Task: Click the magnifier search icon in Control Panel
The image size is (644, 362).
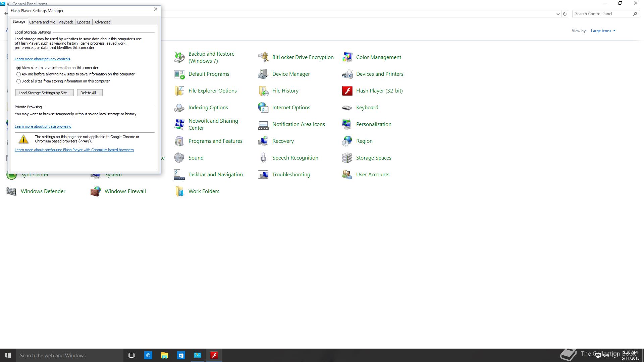Action: point(635,14)
